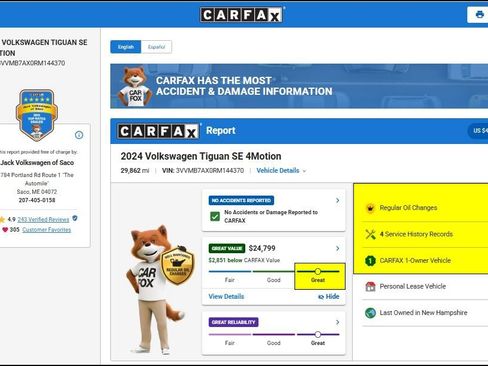Click the globe icon for Last Owned
The image size is (488, 366).
(370, 313)
